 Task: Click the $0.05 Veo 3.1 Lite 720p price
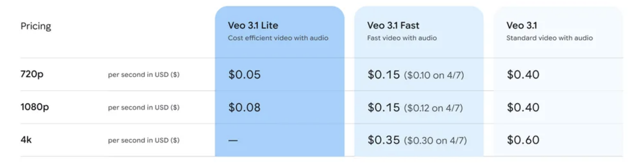[x=244, y=74]
